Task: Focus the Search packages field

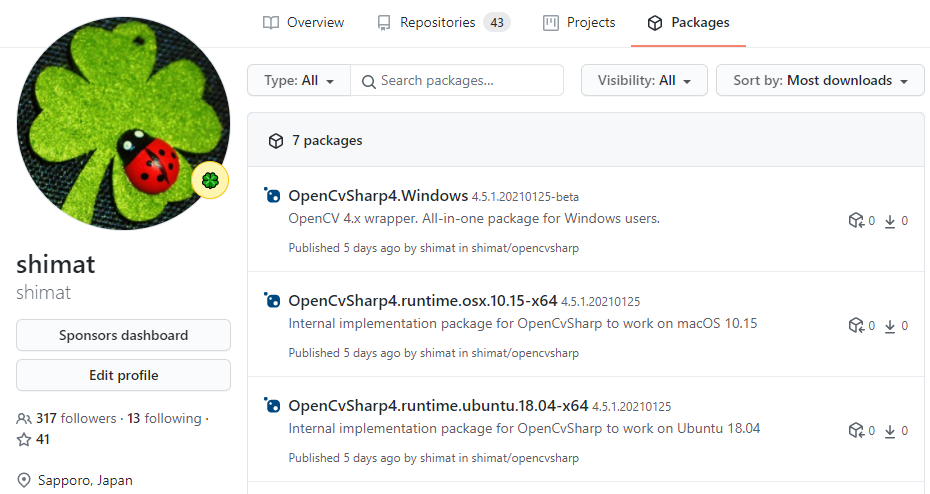Action: [457, 80]
